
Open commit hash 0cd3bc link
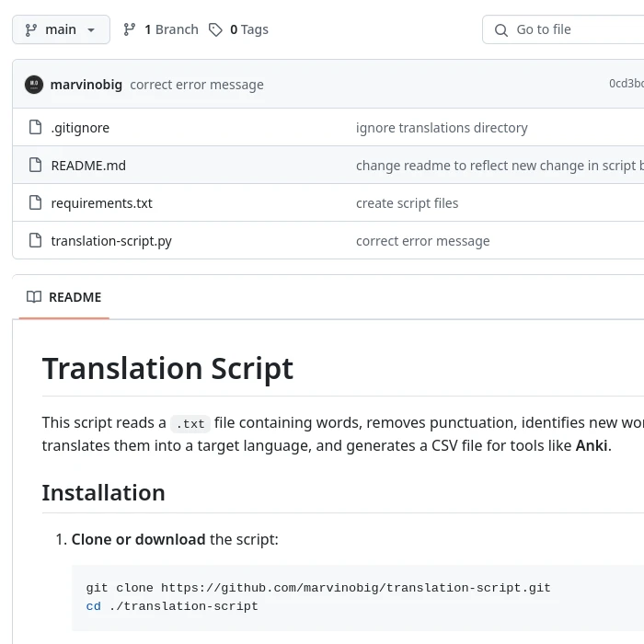click(627, 84)
